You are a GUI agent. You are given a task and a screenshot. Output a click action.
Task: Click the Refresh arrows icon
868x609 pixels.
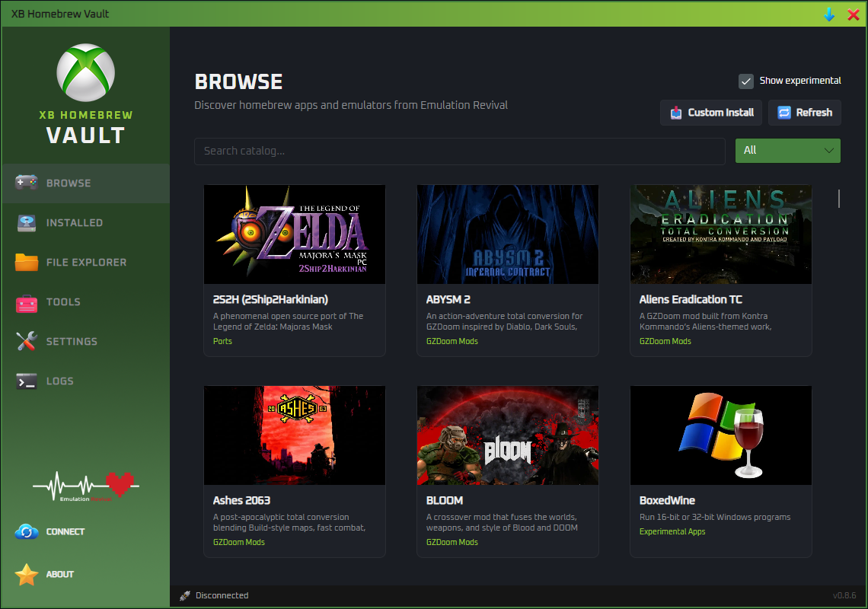pyautogui.click(x=784, y=113)
